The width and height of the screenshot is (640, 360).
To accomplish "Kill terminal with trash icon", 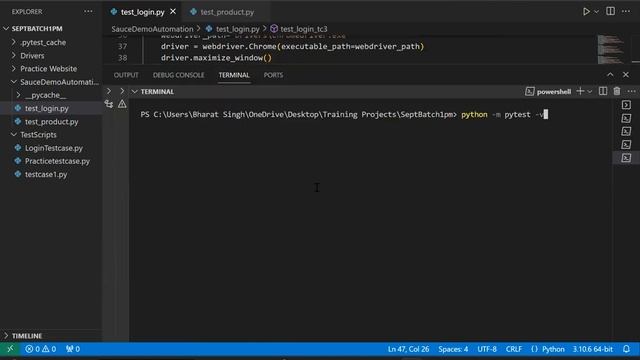I will (617, 91).
